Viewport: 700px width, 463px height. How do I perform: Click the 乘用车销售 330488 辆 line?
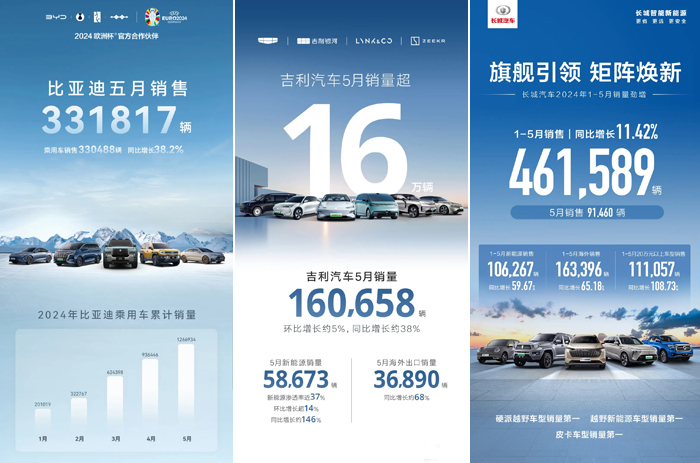click(83, 150)
